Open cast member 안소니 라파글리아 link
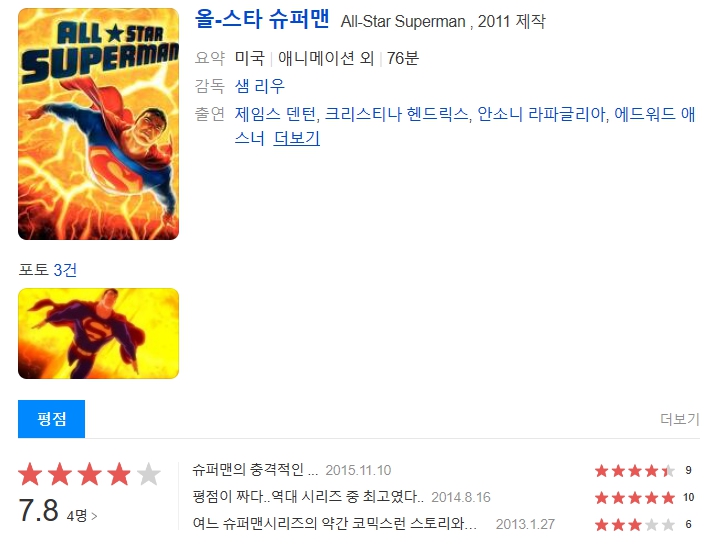721x546 pixels. pyautogui.click(x=542, y=114)
